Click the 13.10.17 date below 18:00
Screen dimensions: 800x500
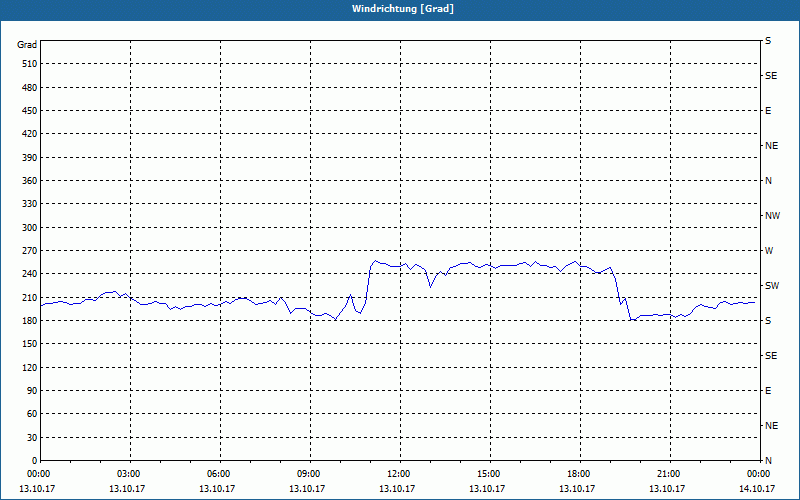click(x=577, y=489)
